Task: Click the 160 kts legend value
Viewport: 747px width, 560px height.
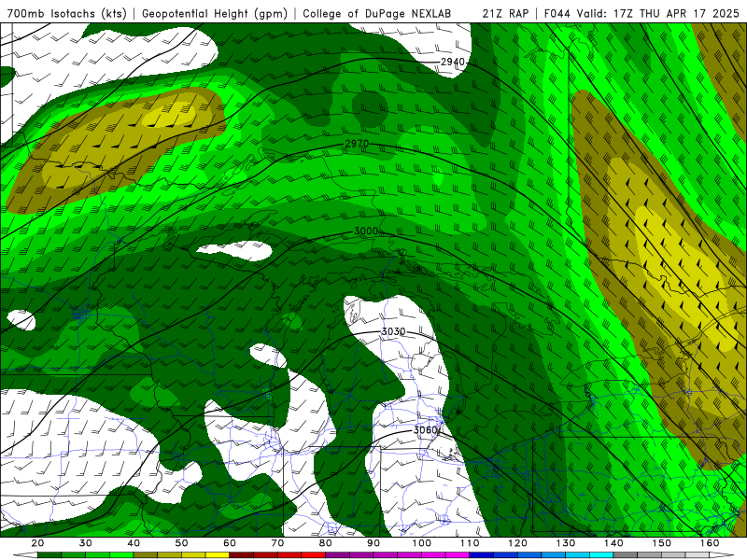Action: tap(710, 543)
